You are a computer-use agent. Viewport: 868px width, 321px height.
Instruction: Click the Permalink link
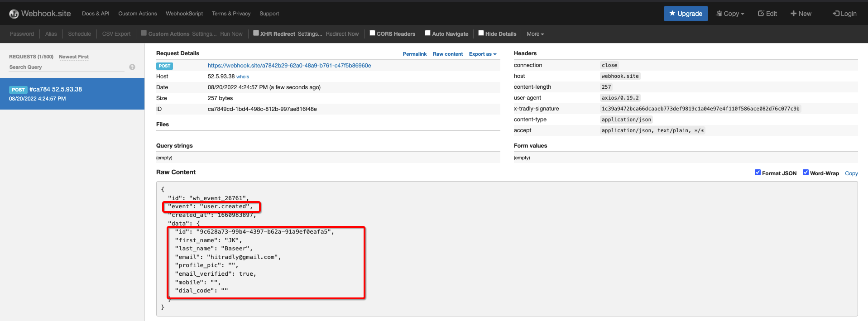pos(414,54)
